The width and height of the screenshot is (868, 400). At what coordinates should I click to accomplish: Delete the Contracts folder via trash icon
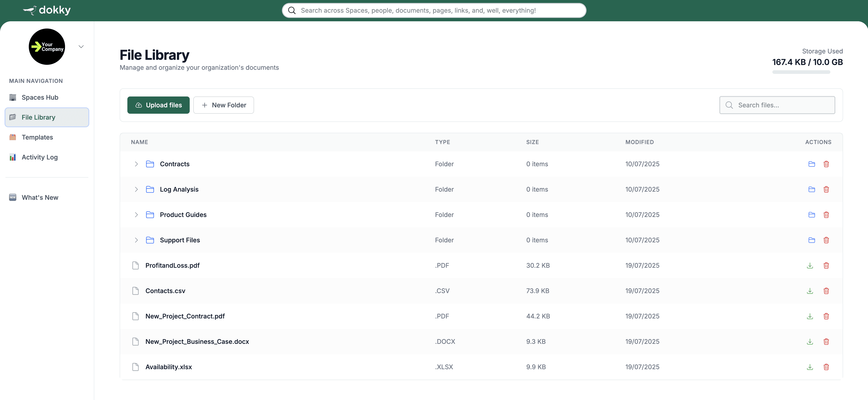pos(826,164)
